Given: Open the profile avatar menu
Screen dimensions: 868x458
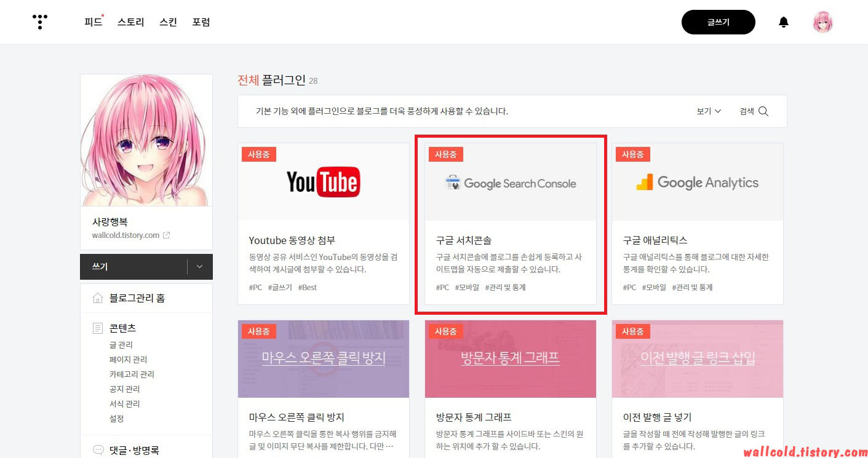Looking at the screenshot, I should coord(822,23).
